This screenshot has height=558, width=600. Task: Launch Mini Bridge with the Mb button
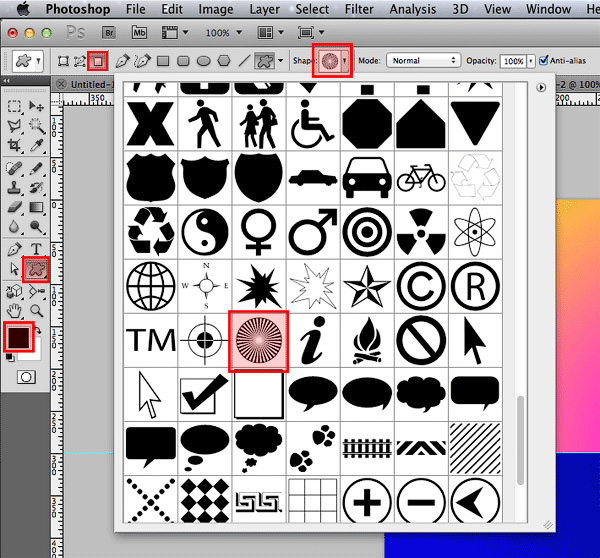(139, 33)
